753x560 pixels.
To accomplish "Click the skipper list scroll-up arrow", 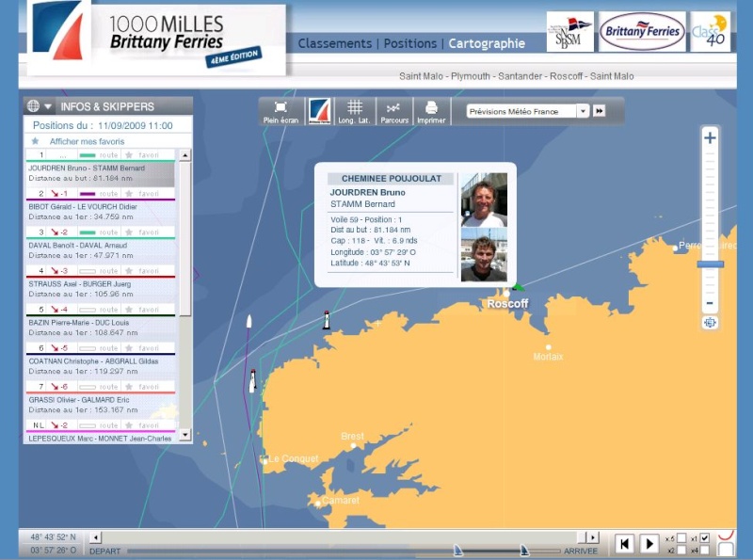I will [x=184, y=154].
